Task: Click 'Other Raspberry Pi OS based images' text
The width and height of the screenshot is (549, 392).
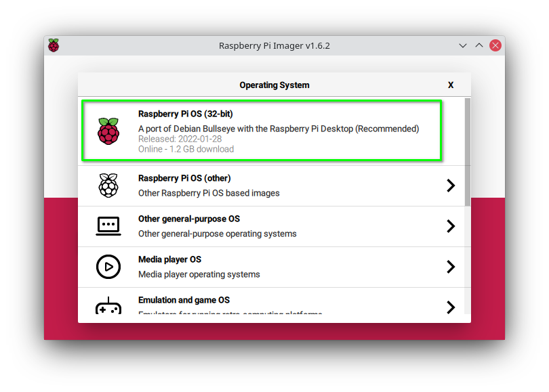Action: tap(209, 193)
